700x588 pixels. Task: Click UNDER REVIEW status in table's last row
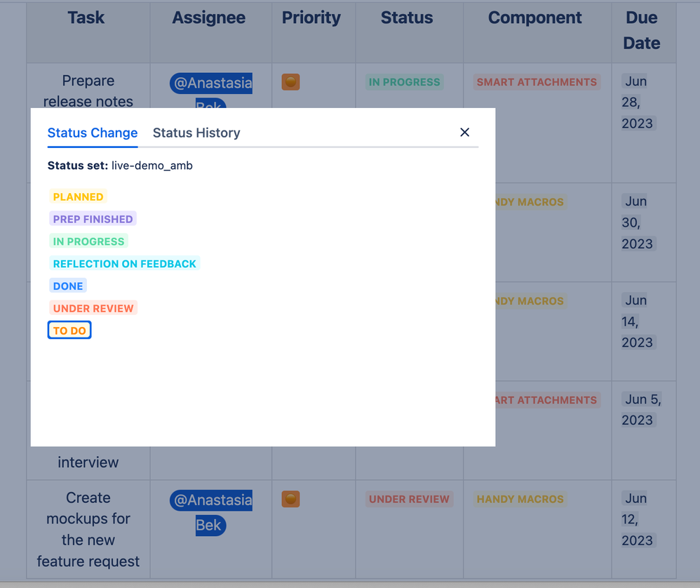tap(410, 499)
